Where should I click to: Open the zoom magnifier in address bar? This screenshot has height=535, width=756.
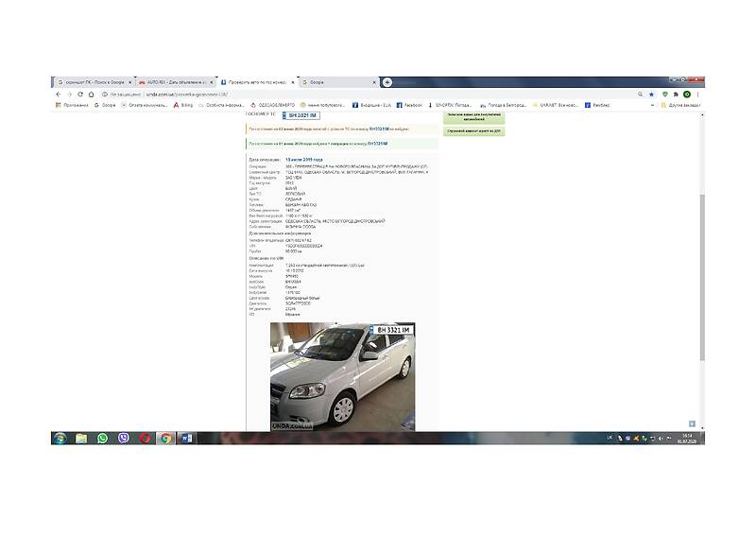coord(641,95)
